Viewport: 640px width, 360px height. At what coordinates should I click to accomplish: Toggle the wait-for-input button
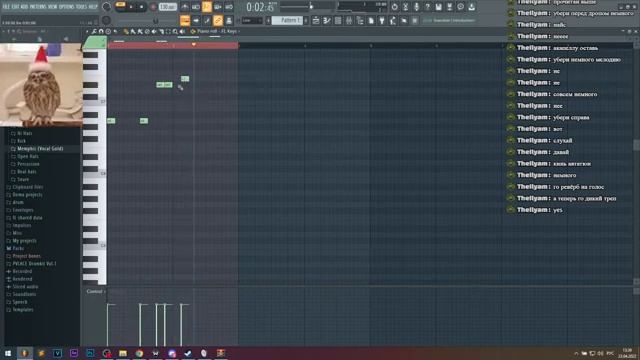(x=196, y=7)
